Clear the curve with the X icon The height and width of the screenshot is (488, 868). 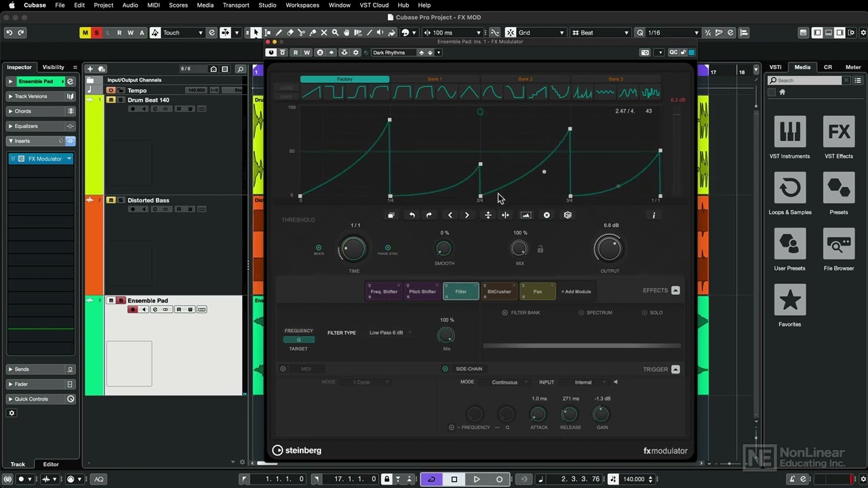pos(547,215)
